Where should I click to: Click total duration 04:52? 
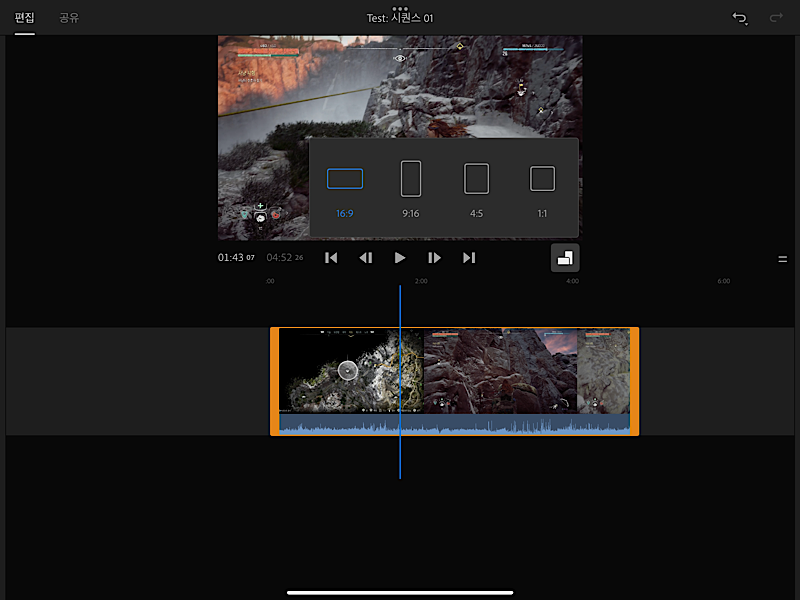[x=285, y=258]
